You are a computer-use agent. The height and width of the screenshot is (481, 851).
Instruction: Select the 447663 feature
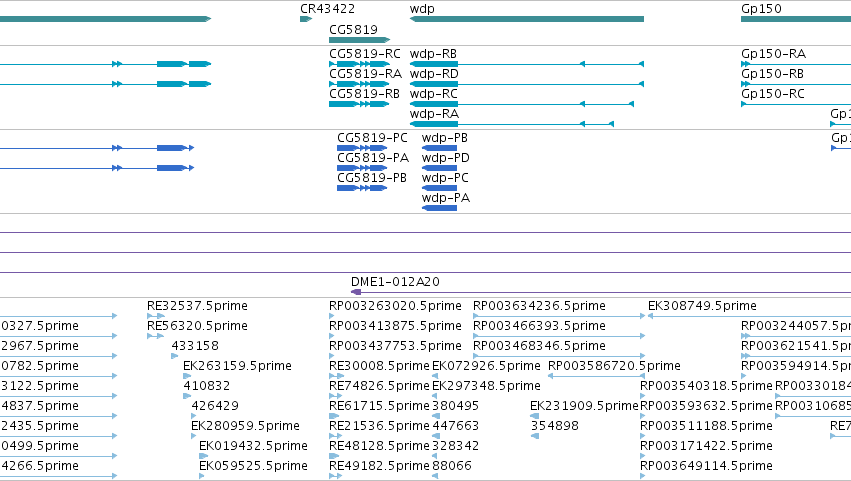pyautogui.click(x=455, y=426)
